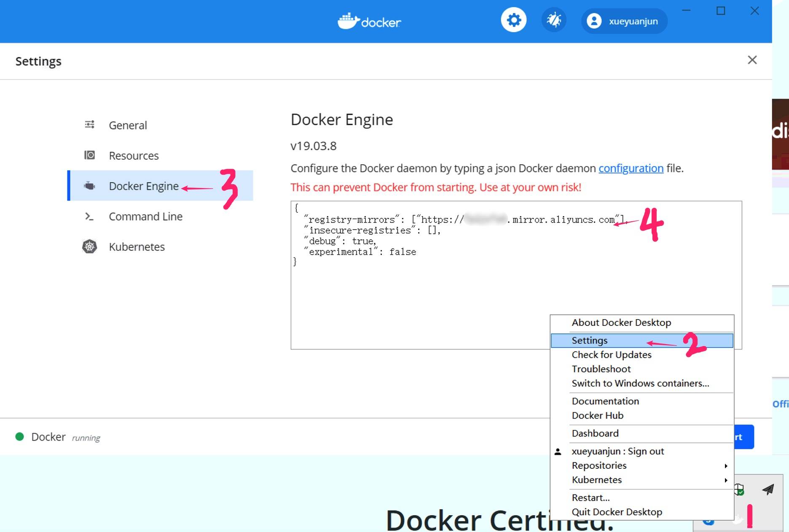The image size is (789, 532).
Task: Select Check for Updates menu entry
Action: click(x=611, y=355)
